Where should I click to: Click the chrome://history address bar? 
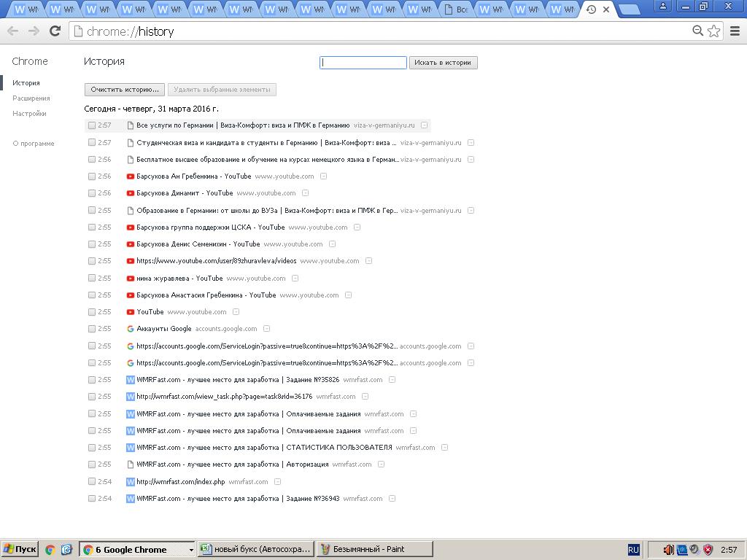(381, 31)
